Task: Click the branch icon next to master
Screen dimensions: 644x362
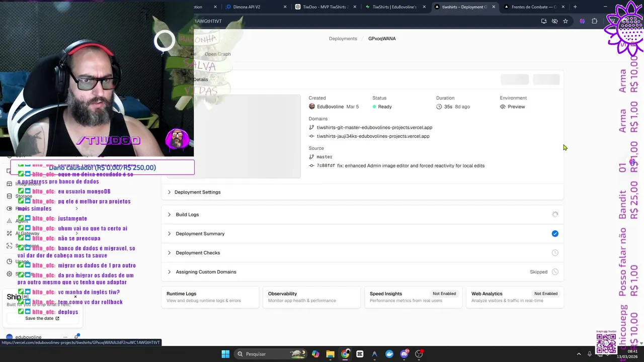Action: [x=311, y=157]
